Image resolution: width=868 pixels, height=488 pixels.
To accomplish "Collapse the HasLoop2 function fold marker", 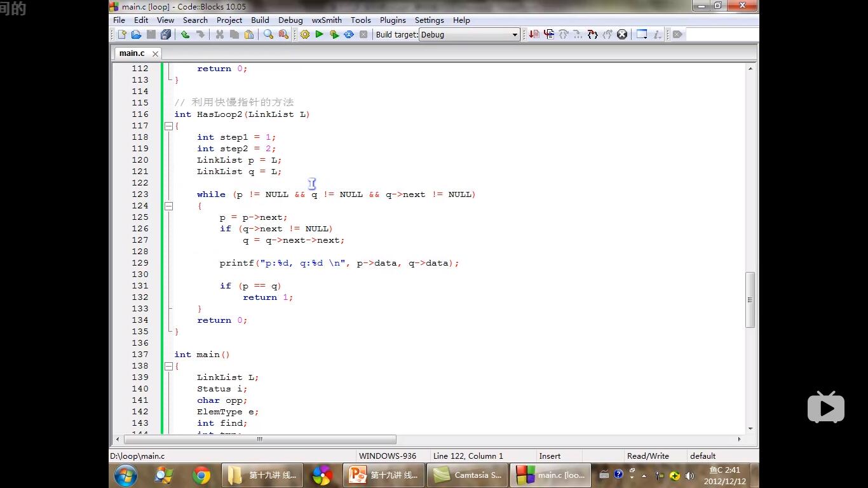I will point(168,126).
